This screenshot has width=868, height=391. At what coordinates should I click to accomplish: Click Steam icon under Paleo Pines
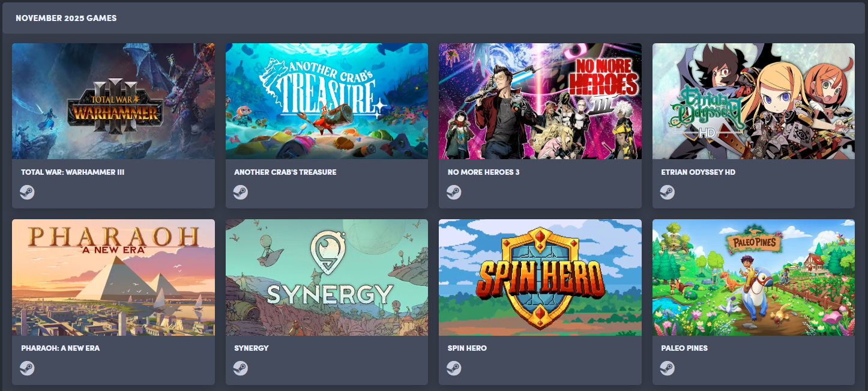(x=668, y=368)
